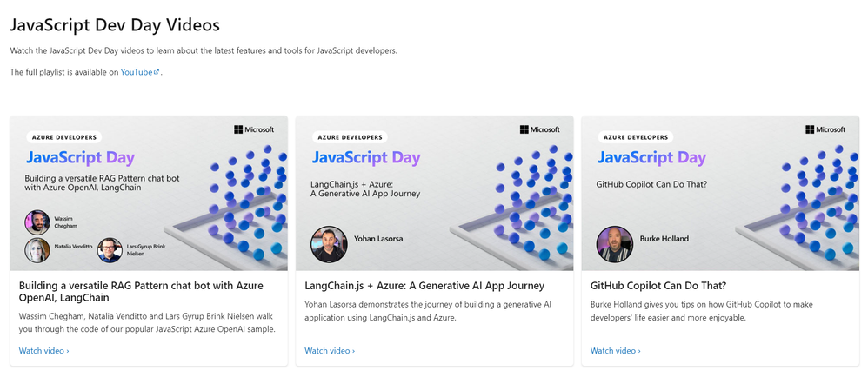Watch the RAG Pattern chat bot video

43,351
